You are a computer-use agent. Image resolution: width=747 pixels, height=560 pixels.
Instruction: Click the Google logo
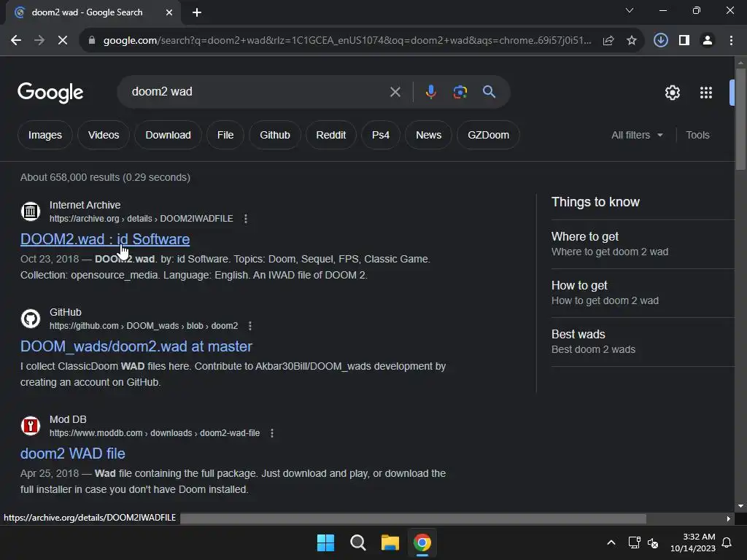pyautogui.click(x=50, y=93)
